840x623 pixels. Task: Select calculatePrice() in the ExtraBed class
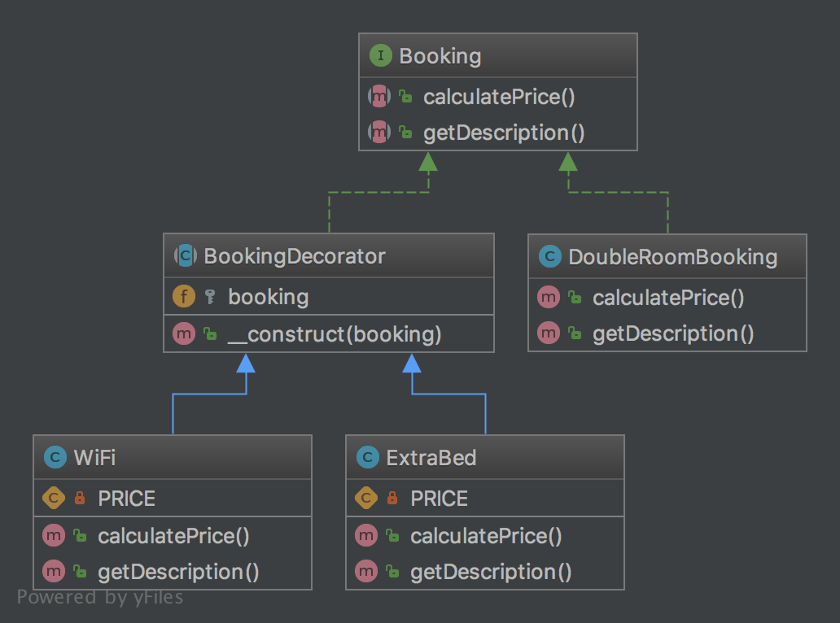point(486,536)
